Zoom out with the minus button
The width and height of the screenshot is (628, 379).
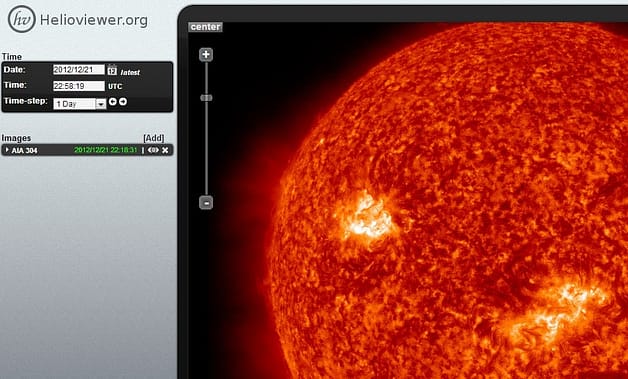point(206,203)
